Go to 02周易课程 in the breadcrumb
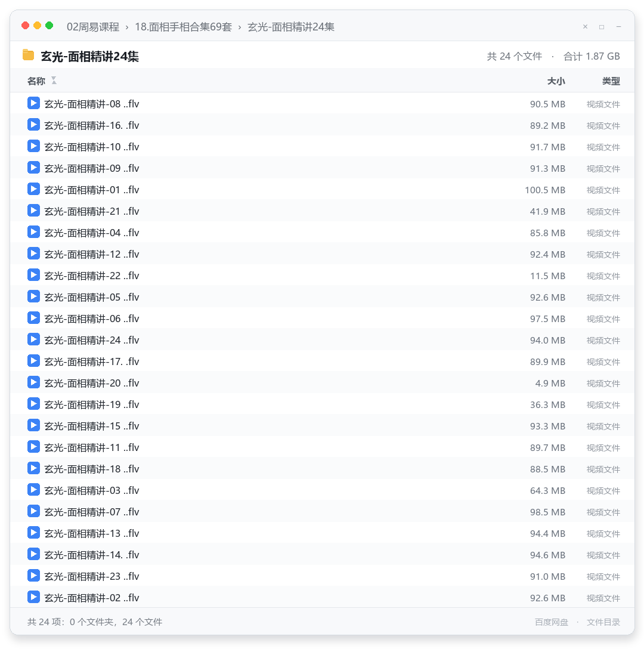 tap(93, 27)
